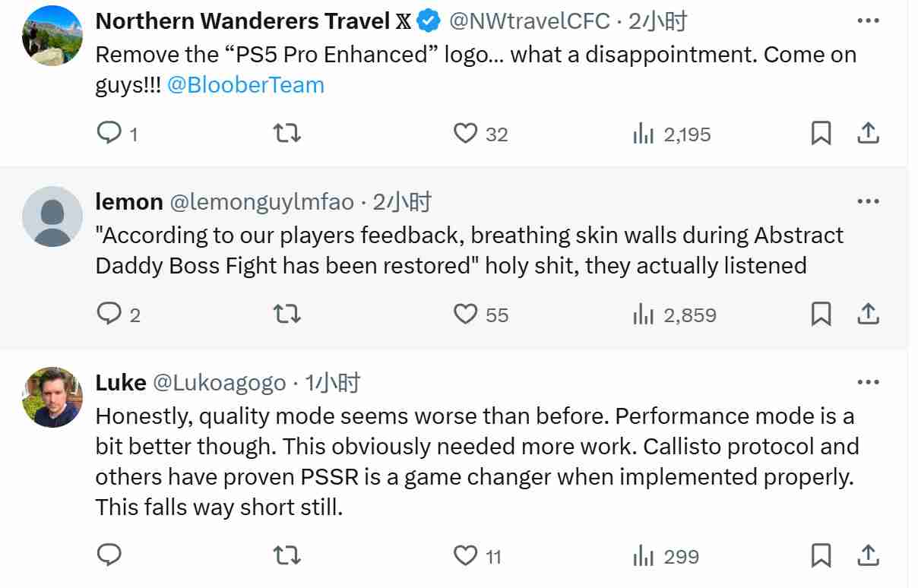Reply to Luke's tweet

click(x=109, y=556)
